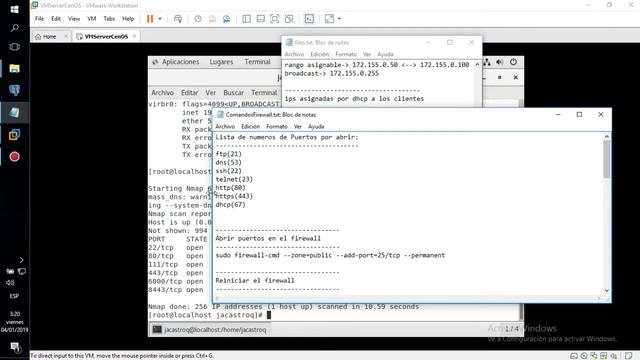Viewport: 640px width, 360px height.
Task: Click the red recorder taskbar icon
Action: point(14,157)
